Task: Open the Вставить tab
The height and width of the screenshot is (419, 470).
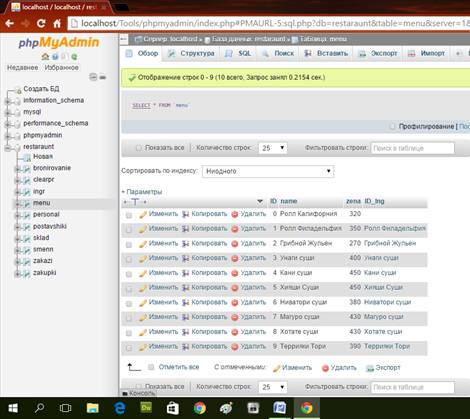Action: (x=326, y=53)
